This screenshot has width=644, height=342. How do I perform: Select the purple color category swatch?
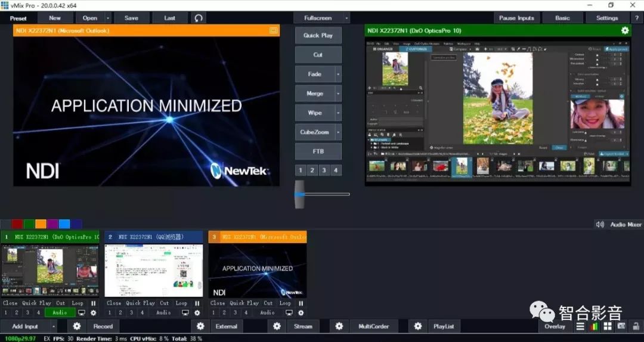click(52, 224)
